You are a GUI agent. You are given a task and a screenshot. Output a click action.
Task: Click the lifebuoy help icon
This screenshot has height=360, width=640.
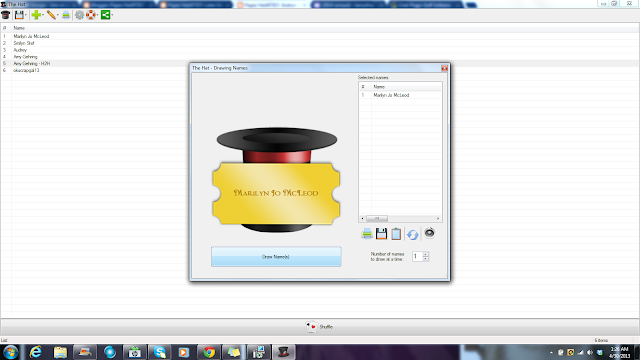(91, 15)
